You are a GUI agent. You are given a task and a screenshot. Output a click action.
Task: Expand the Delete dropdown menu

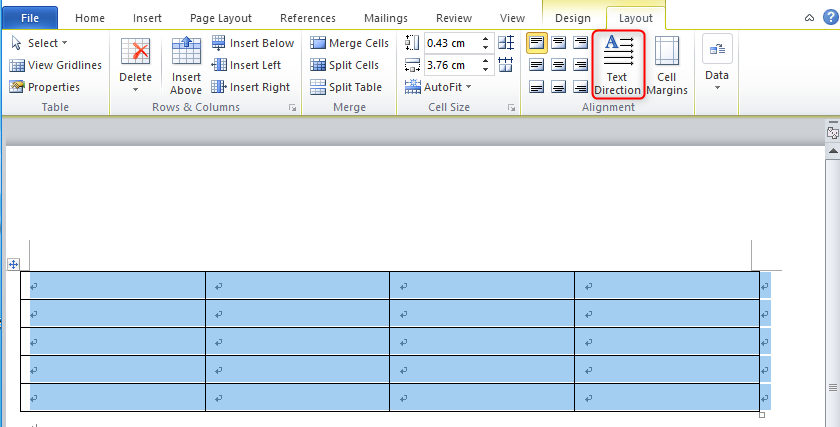(135, 83)
